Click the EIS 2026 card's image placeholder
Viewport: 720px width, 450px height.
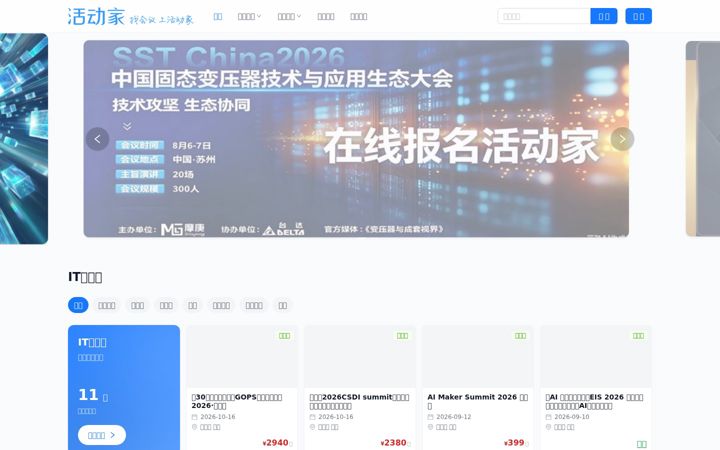[596, 356]
